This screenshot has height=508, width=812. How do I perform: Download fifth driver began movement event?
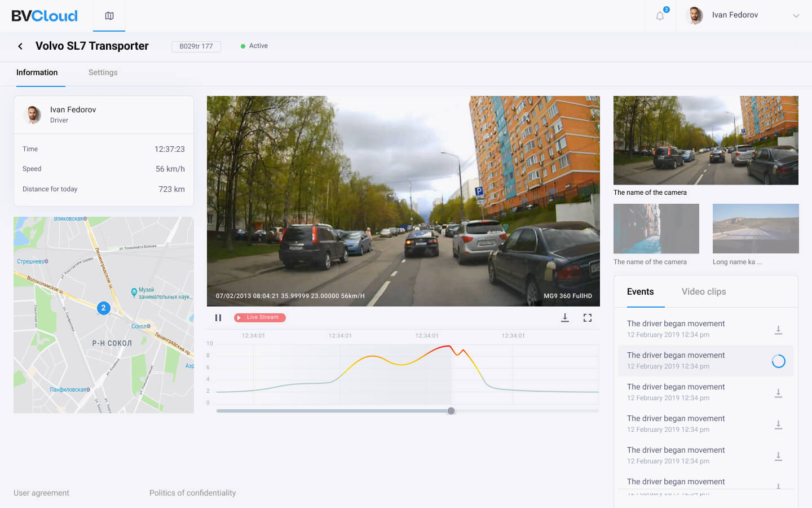pos(778,456)
